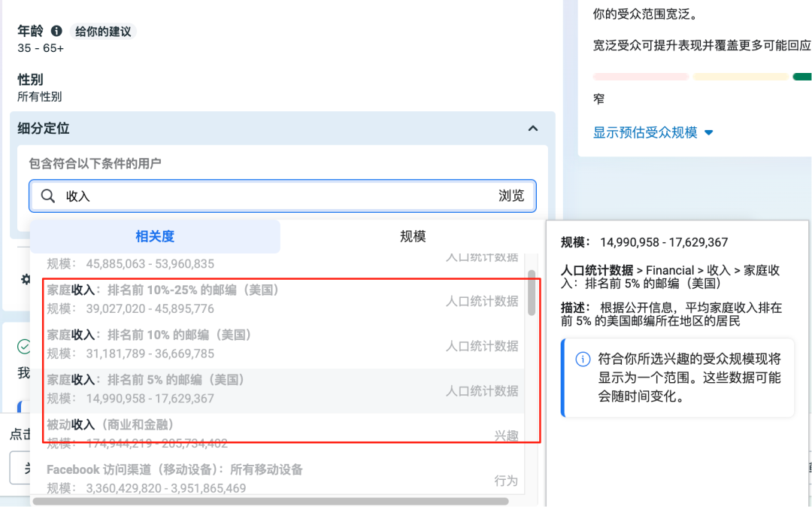
Task: Click the 所有性别 gender value
Action: tap(39, 97)
